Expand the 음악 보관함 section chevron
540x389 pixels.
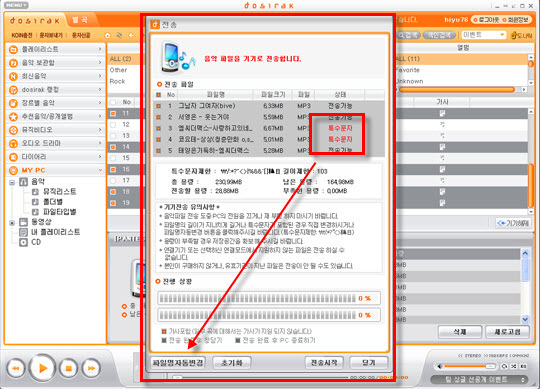[100, 63]
